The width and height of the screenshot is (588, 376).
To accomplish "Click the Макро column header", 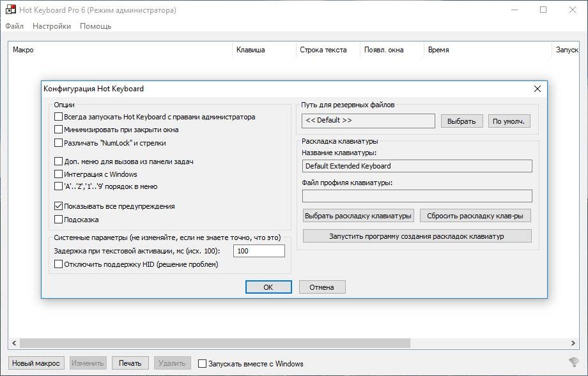I will [x=120, y=50].
